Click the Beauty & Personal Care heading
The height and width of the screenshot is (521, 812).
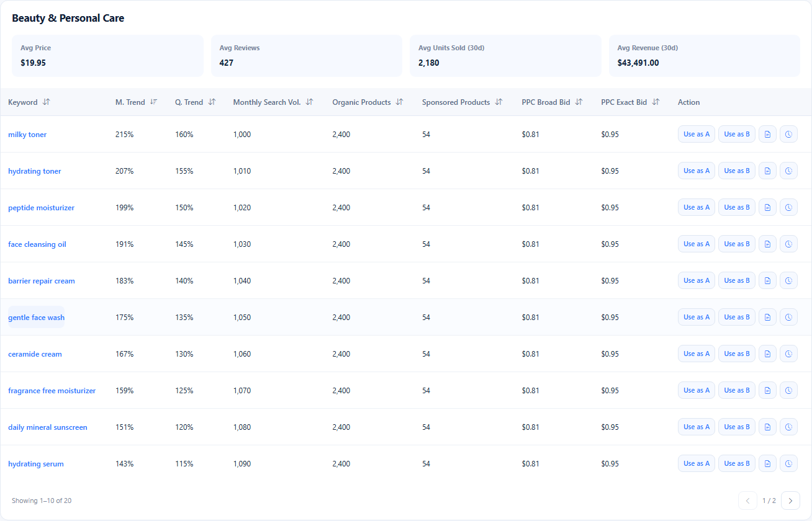click(68, 18)
